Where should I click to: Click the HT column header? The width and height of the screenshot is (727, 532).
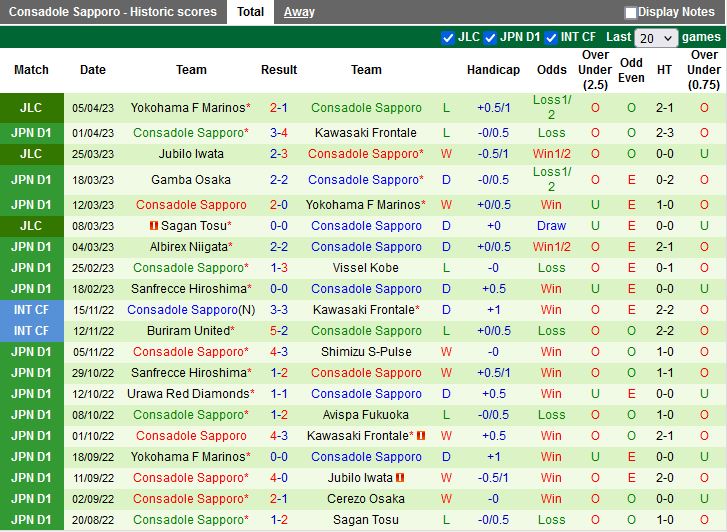[664, 70]
